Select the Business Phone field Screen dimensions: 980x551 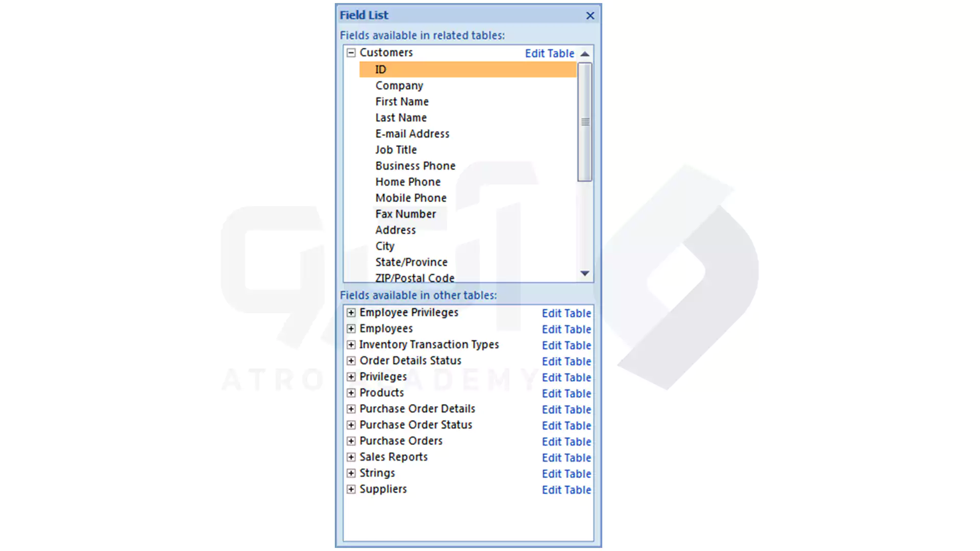415,165
